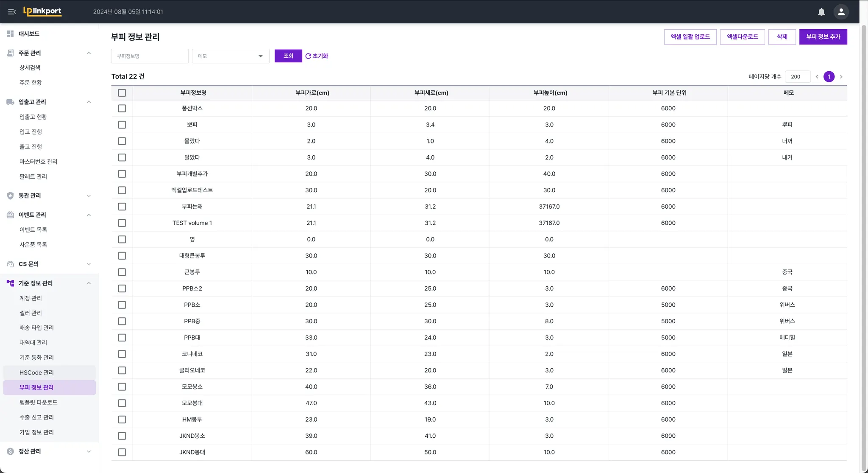
Task: Click the dashboard grid icon
Action: 11,34
